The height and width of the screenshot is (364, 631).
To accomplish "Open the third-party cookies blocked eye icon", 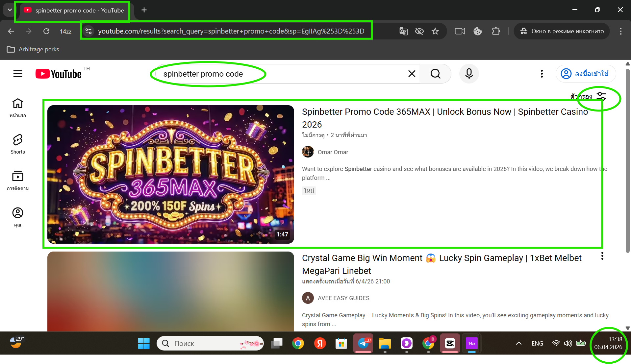I will pyautogui.click(x=419, y=31).
